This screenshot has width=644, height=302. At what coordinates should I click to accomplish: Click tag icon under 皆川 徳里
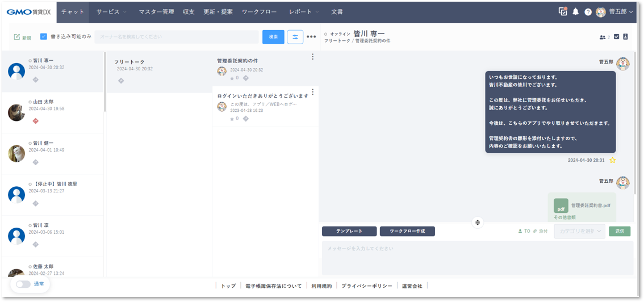pos(35,203)
